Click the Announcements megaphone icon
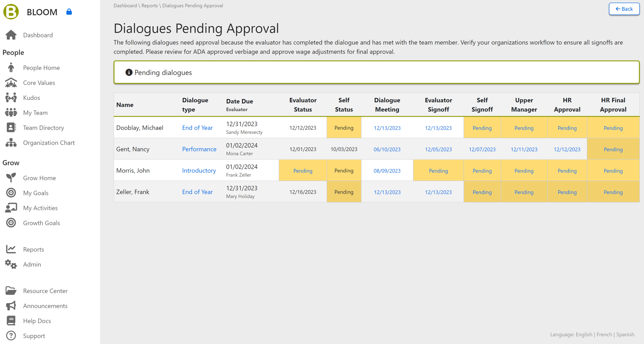Image resolution: width=644 pixels, height=344 pixels. point(11,306)
